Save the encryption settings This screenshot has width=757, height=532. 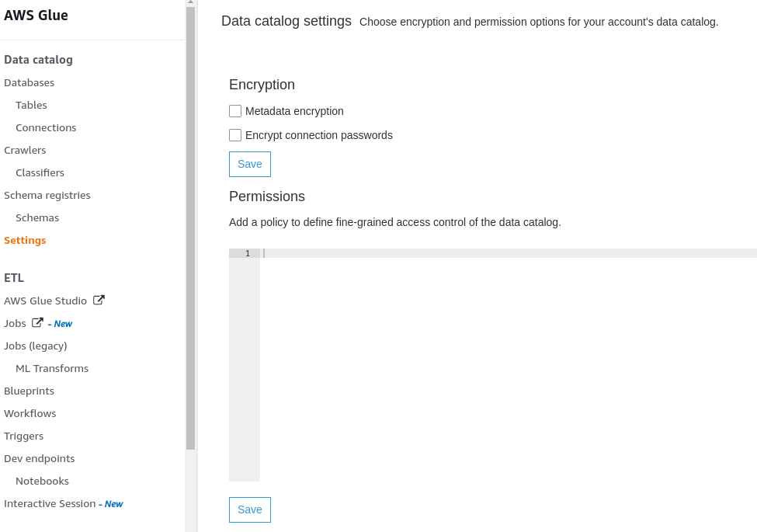[x=249, y=164]
